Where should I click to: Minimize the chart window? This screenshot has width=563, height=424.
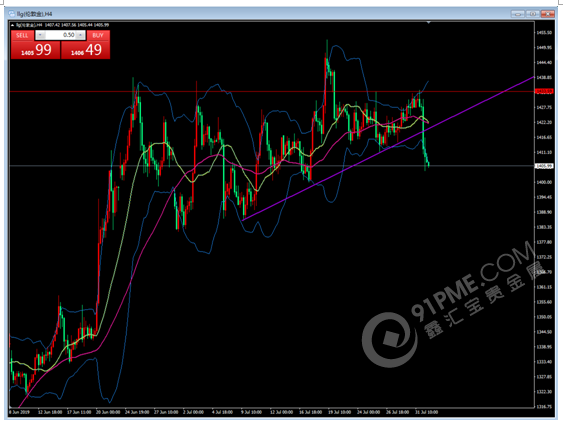click(517, 14)
